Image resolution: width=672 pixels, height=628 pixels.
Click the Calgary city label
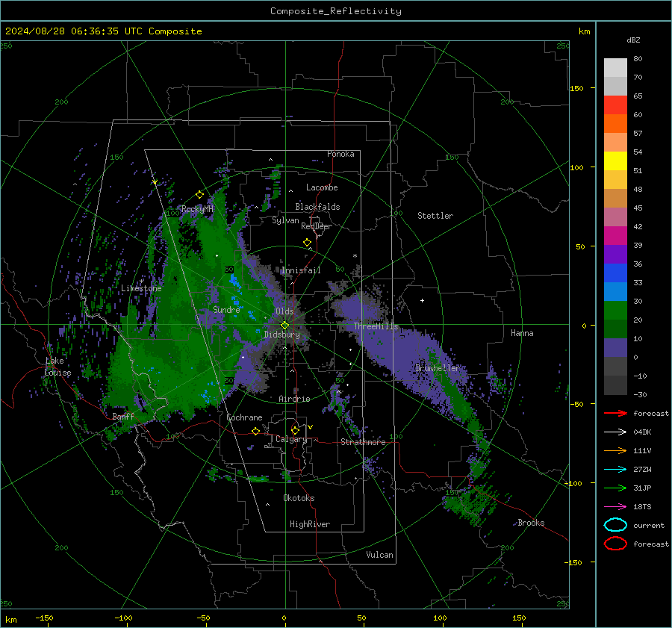(x=291, y=439)
